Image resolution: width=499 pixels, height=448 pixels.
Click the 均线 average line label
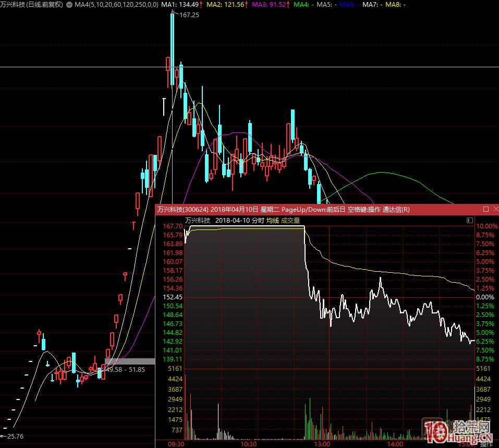point(273,221)
